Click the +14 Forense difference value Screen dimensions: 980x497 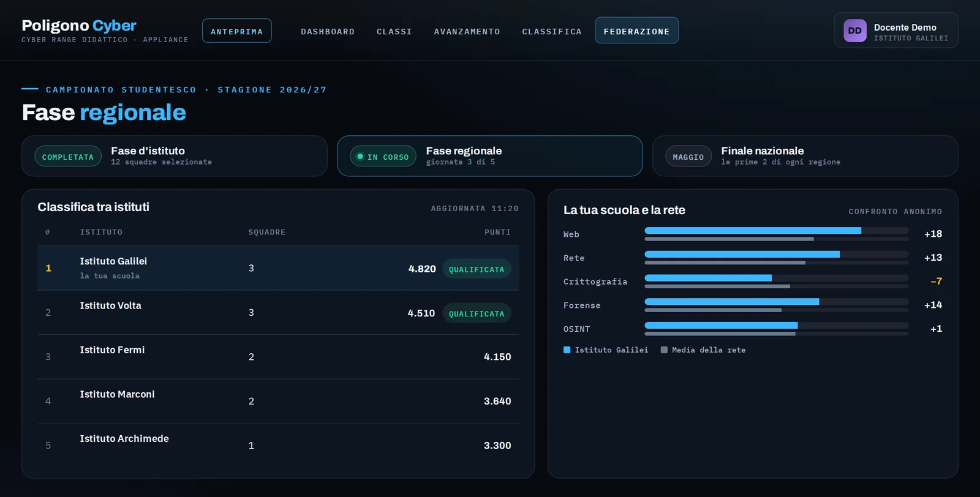(933, 305)
